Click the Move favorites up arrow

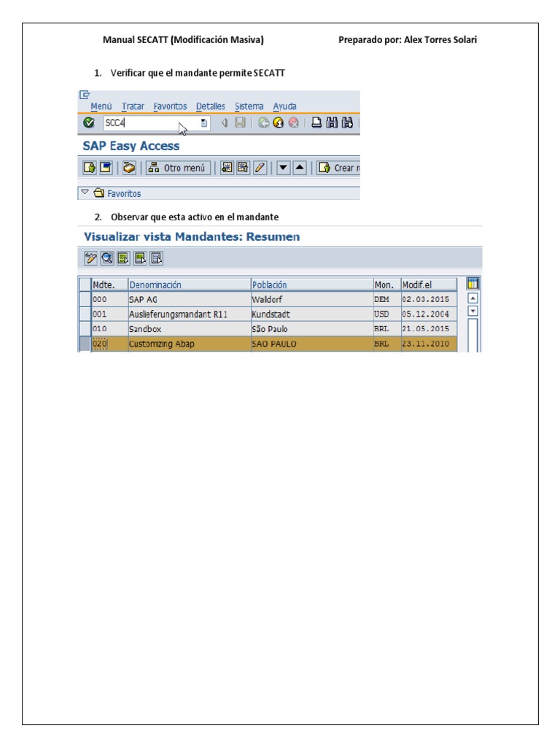pos(300,168)
